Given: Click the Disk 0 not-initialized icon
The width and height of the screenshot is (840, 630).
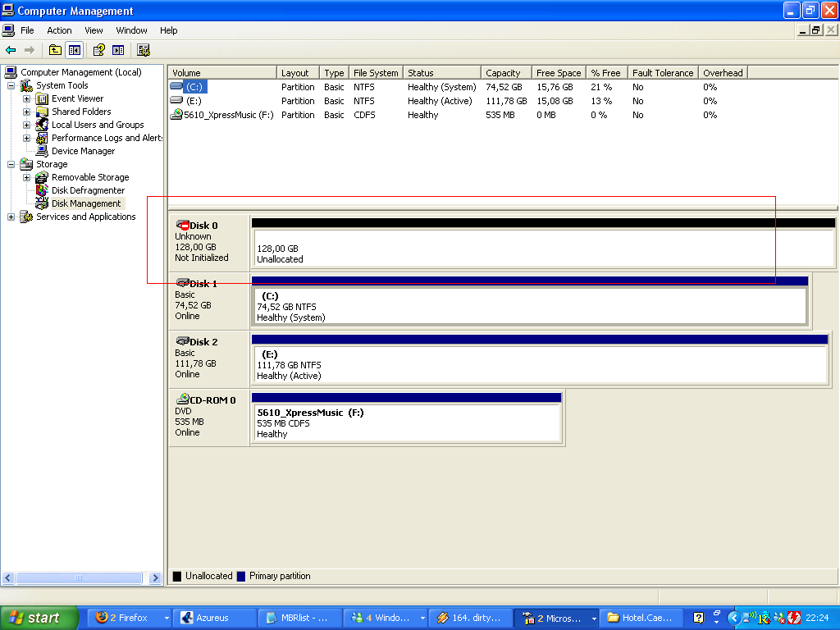Looking at the screenshot, I should click(x=182, y=225).
